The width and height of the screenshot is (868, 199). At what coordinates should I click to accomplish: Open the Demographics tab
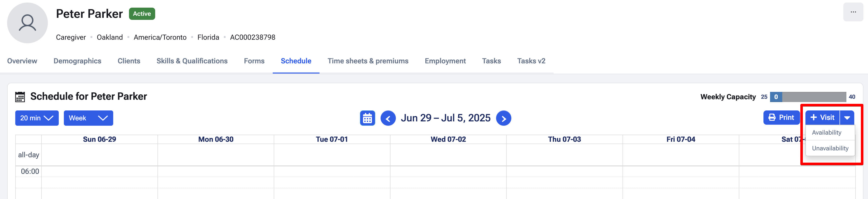coord(77,61)
